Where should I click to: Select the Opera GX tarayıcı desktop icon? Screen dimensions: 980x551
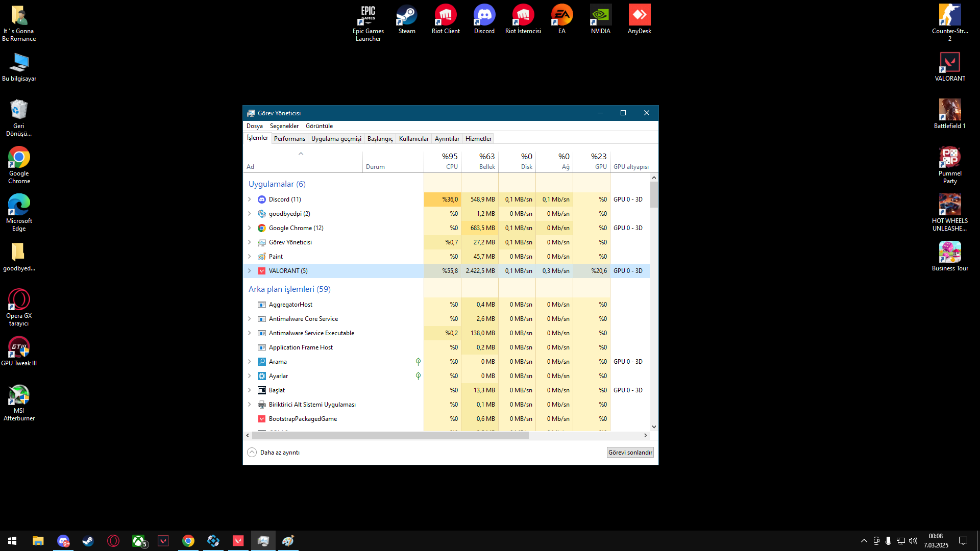[19, 308]
